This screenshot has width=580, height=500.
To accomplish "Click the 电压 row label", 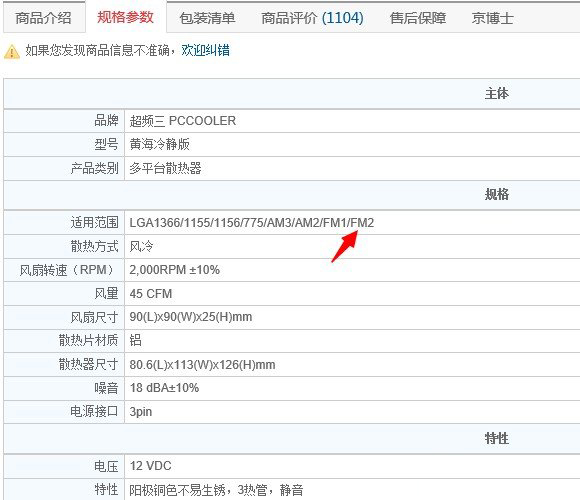I will 107,466.
